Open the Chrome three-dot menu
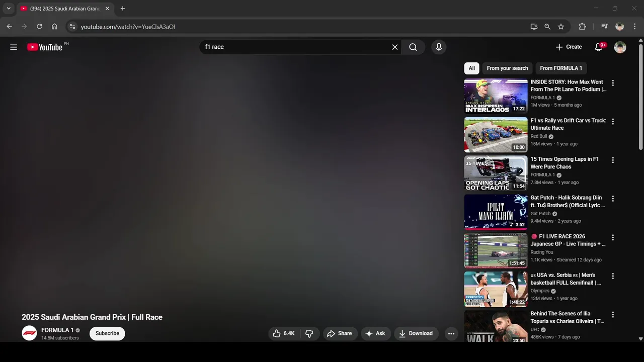 [x=634, y=27]
